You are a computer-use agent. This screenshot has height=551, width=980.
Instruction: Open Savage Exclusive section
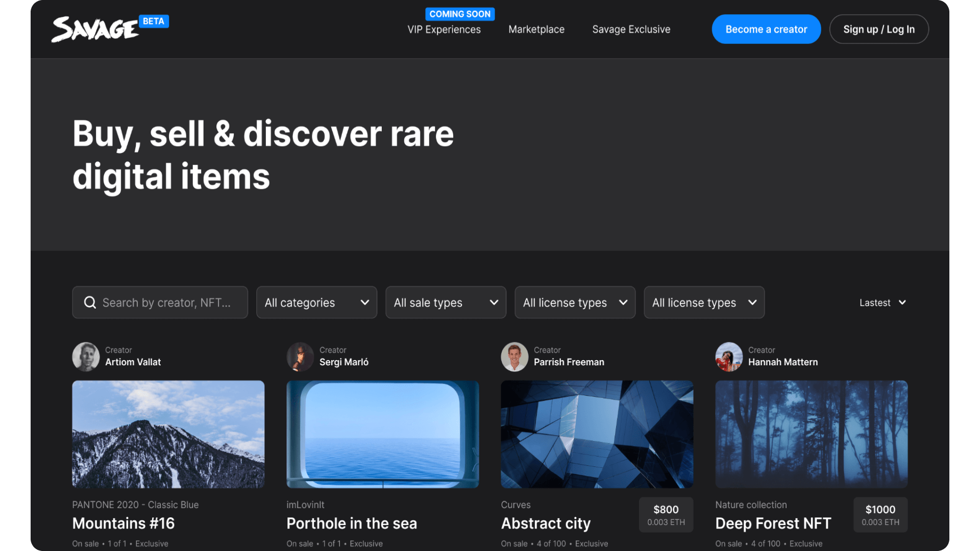pyautogui.click(x=631, y=30)
